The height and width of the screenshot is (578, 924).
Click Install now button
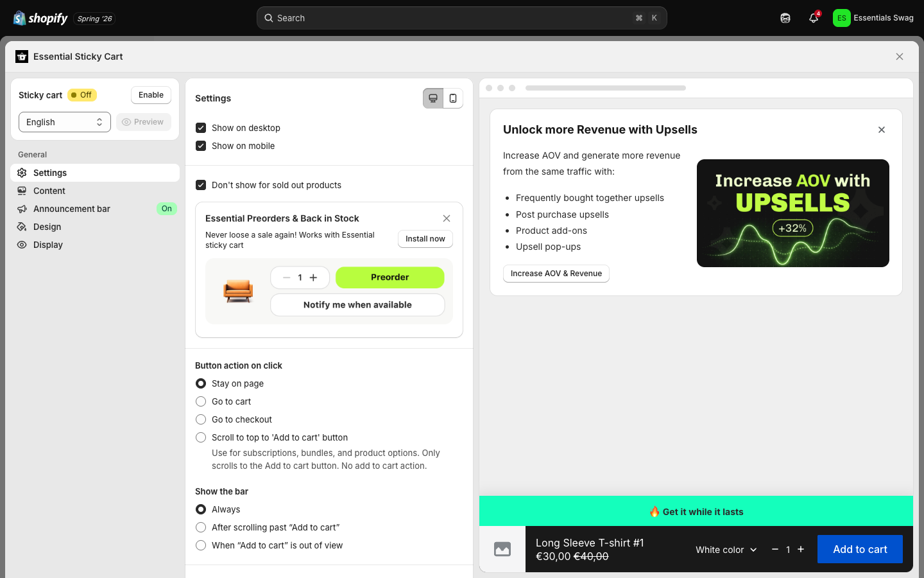(x=425, y=239)
